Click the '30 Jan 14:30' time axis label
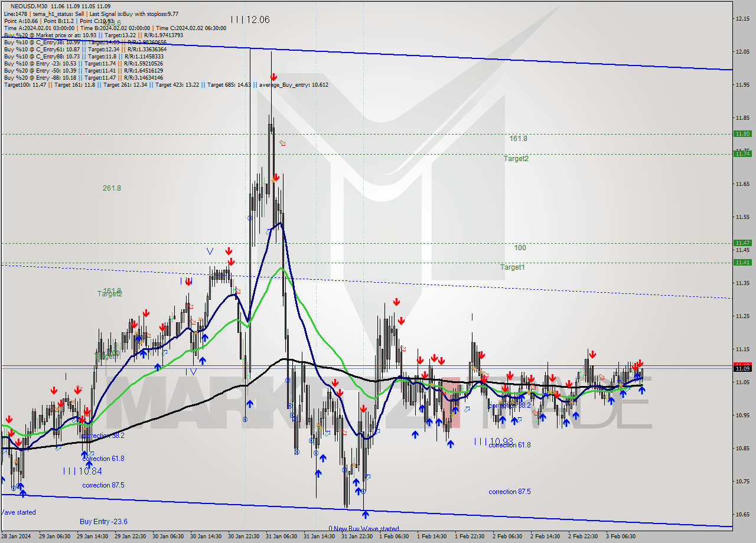This screenshot has width=756, height=543. tap(206, 537)
